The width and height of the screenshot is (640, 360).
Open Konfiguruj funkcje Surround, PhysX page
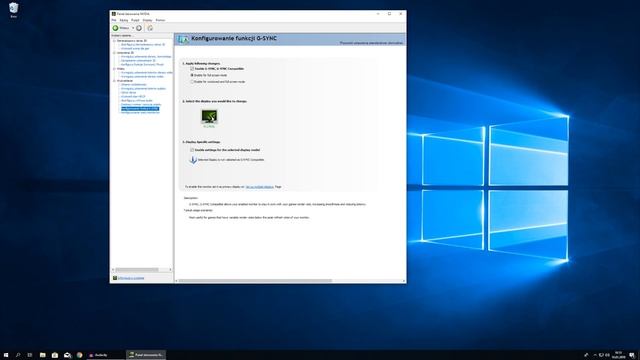[142, 64]
